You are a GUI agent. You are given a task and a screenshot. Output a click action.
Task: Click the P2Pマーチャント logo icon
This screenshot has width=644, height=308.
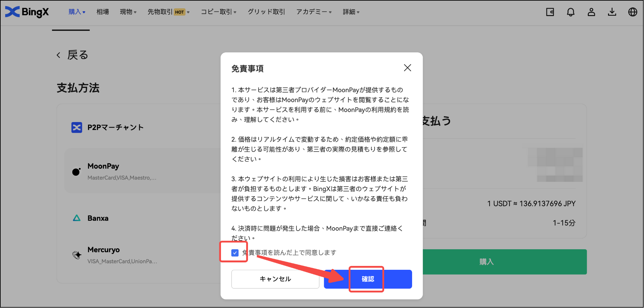77,128
